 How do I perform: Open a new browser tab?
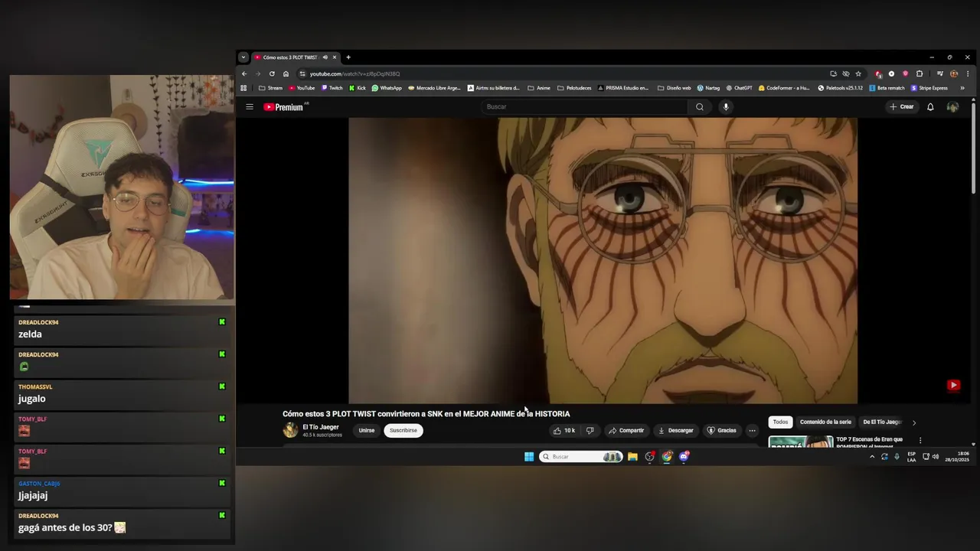pos(348,57)
